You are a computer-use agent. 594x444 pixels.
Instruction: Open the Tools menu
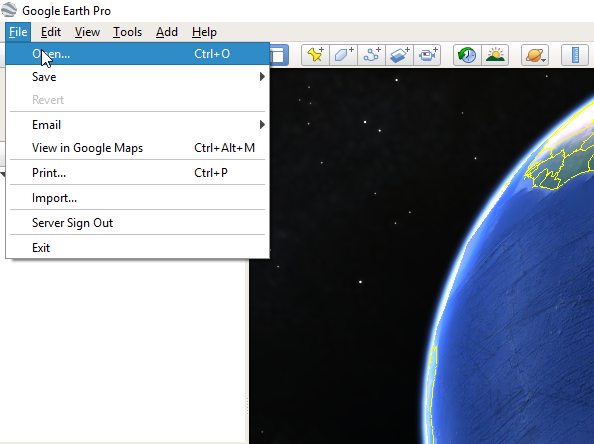click(127, 32)
